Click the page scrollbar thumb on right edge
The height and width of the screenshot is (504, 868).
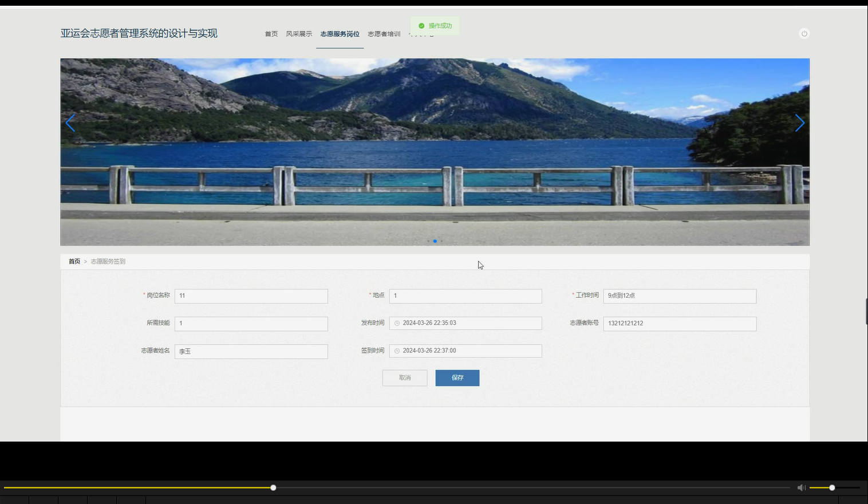866,311
